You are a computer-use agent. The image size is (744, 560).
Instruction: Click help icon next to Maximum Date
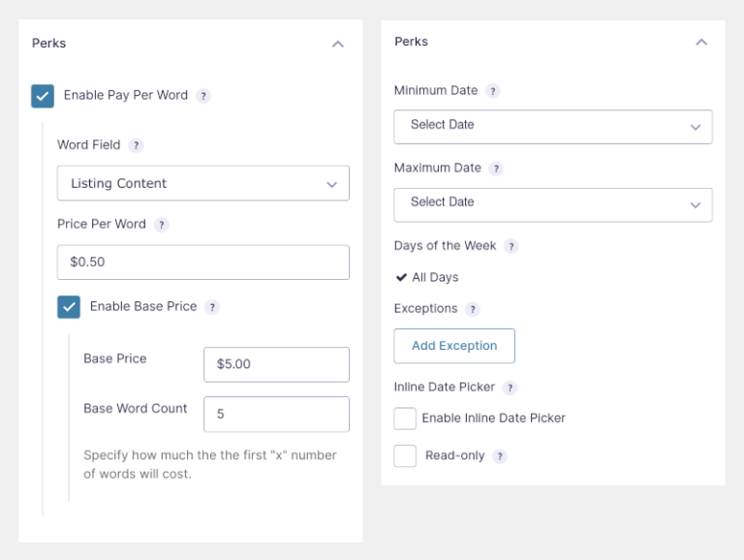click(496, 169)
